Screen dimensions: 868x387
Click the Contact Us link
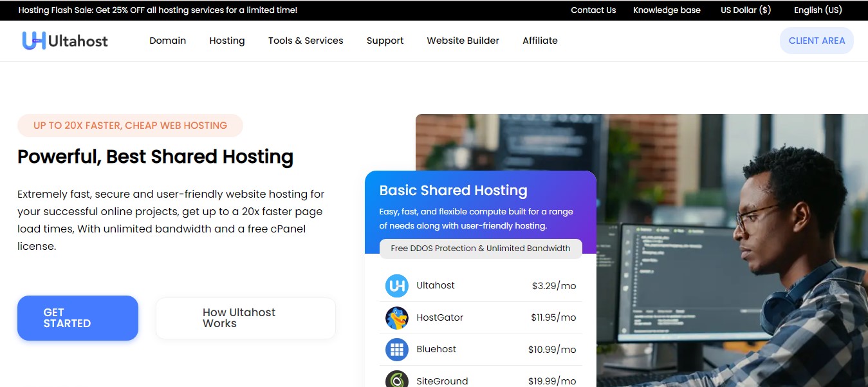point(593,10)
